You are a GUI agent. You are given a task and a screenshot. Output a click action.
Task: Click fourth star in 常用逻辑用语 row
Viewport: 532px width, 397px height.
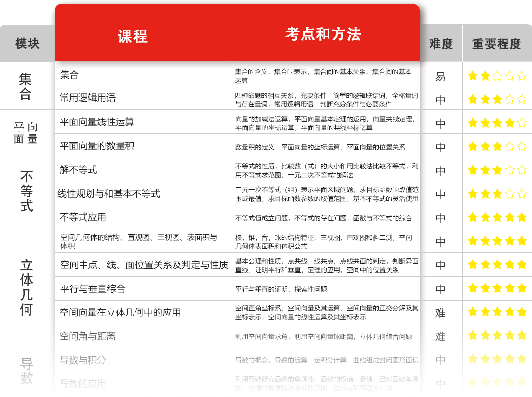pyautogui.click(x=510, y=99)
